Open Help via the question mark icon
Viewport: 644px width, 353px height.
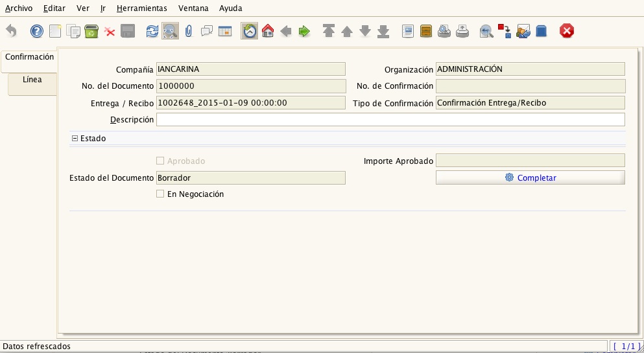tap(37, 31)
